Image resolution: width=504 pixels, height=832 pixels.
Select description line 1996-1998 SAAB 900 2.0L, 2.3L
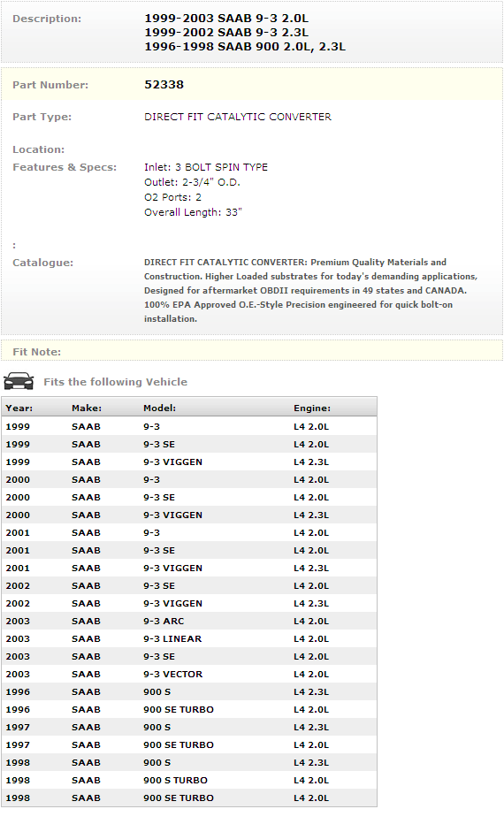pyautogui.click(x=245, y=47)
